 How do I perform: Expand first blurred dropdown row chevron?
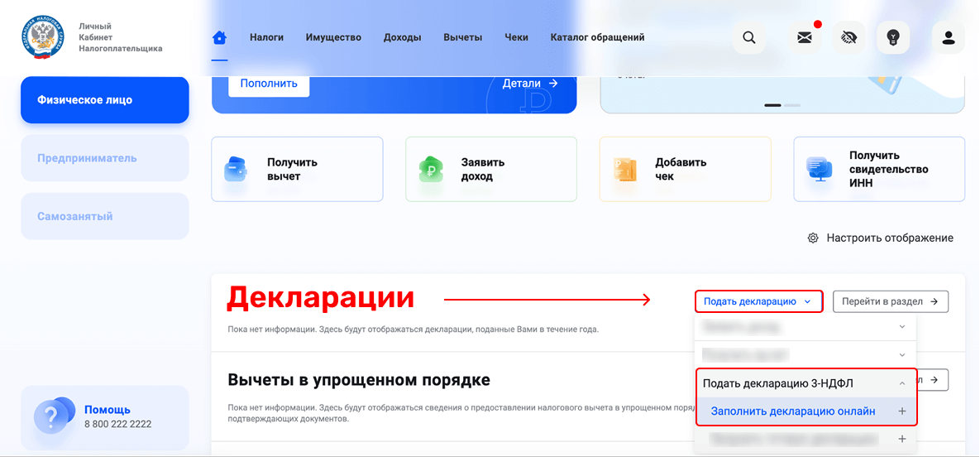[x=902, y=327]
